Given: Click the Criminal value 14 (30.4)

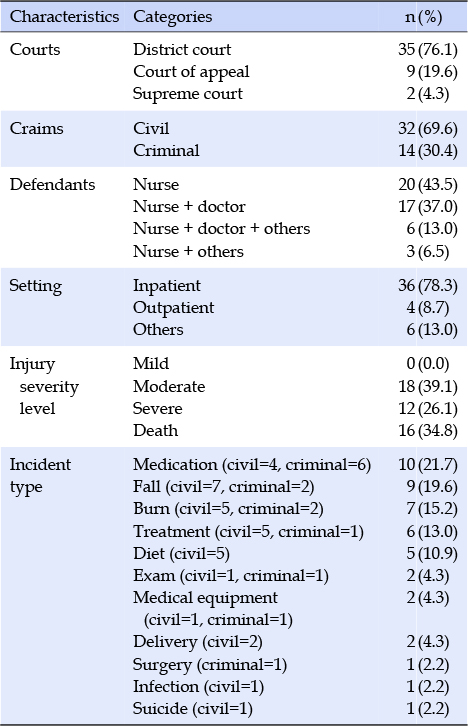Looking at the screenshot, I should click(x=428, y=150).
